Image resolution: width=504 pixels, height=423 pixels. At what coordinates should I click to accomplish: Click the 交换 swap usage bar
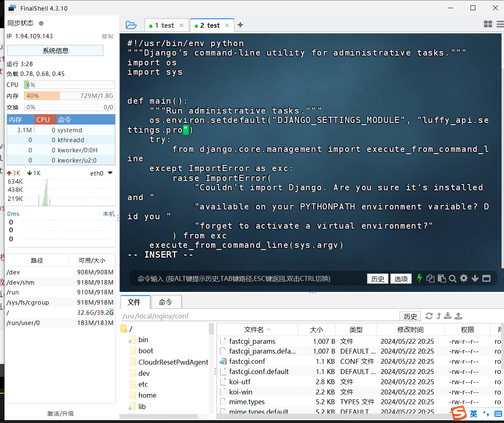point(69,107)
